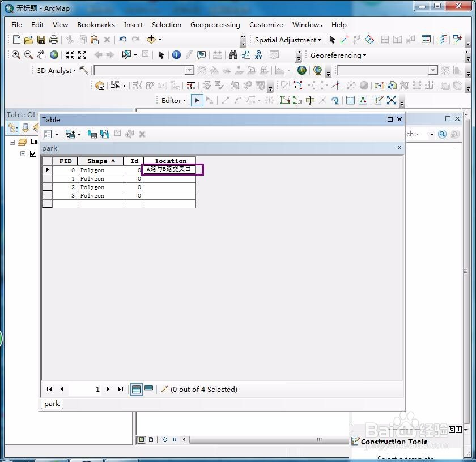The height and width of the screenshot is (462, 476).
Task: Click the location cell for FID 1
Action: click(x=169, y=179)
